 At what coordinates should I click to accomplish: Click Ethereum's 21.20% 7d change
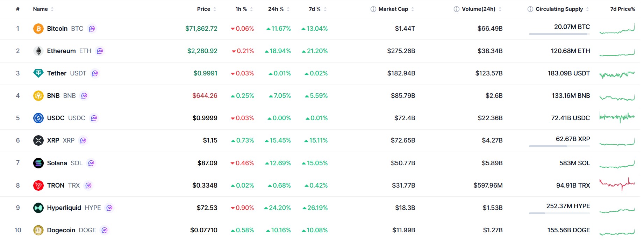[315, 51]
